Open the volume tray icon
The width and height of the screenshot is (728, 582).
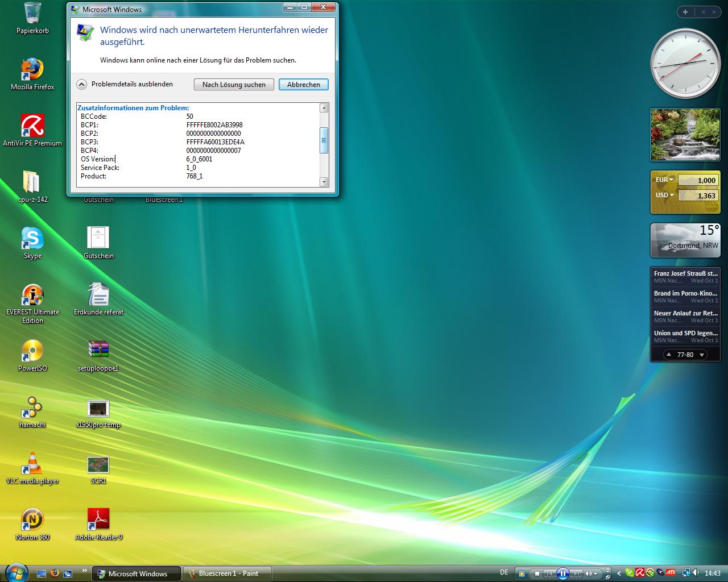(x=696, y=573)
